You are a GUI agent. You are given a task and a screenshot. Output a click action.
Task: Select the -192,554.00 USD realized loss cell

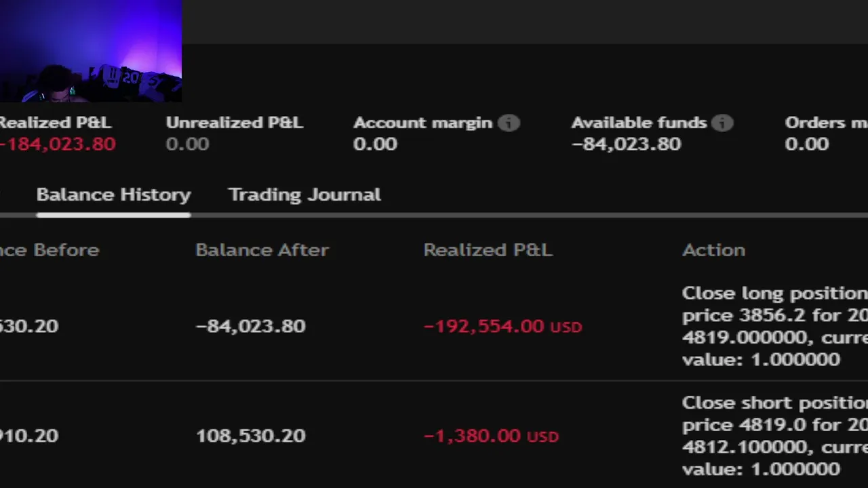click(502, 327)
